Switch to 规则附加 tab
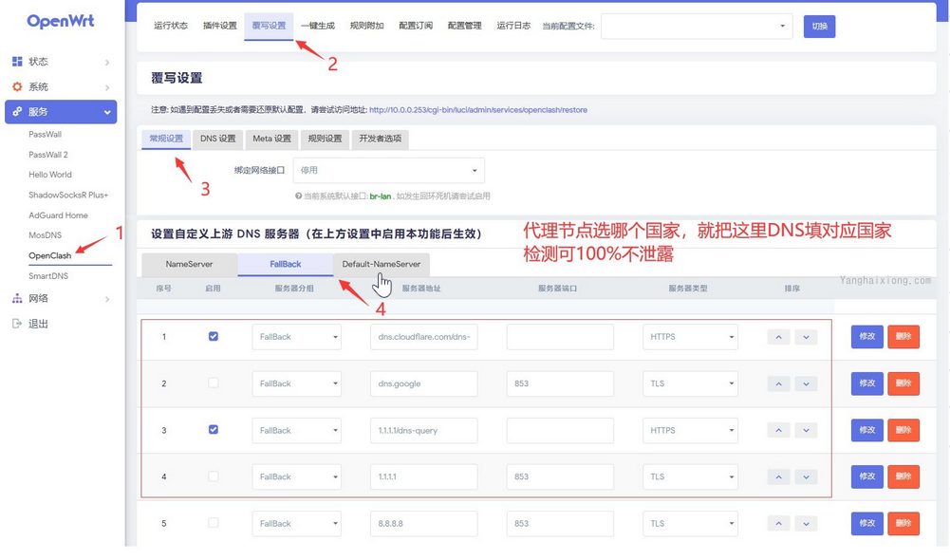The image size is (950, 560). click(367, 26)
